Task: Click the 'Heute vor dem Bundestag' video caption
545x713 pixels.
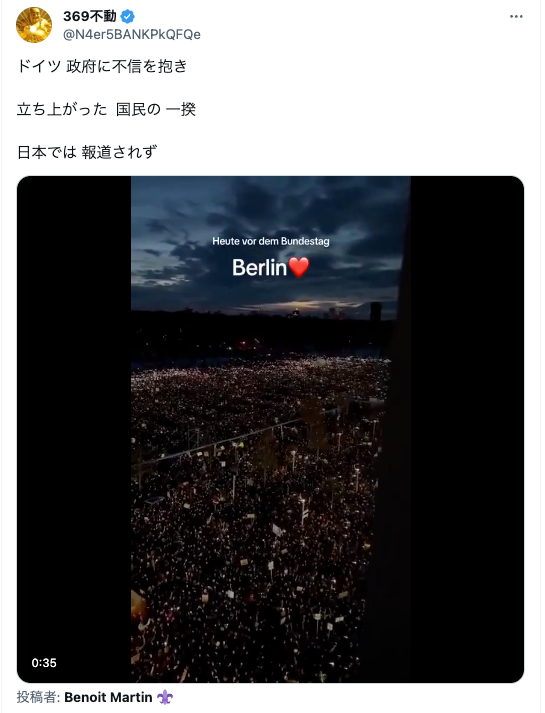Action: [x=270, y=241]
